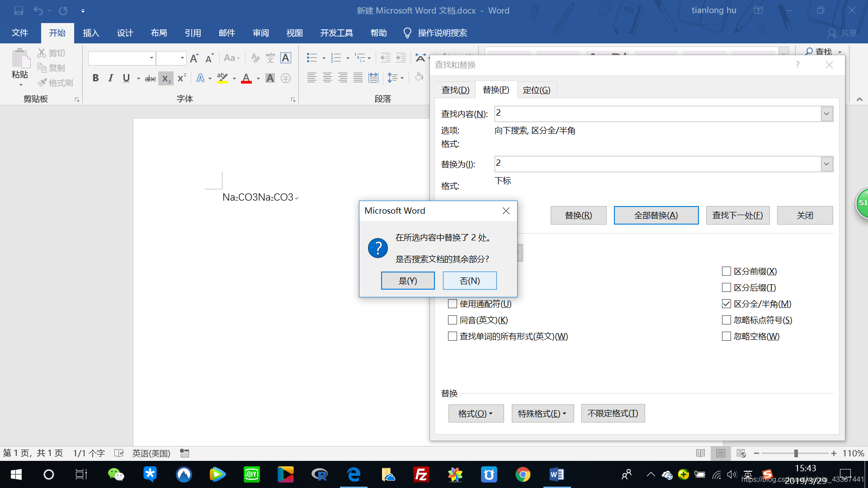Apply subscript with the X₂ icon
This screenshot has width=868, height=488.
point(166,78)
